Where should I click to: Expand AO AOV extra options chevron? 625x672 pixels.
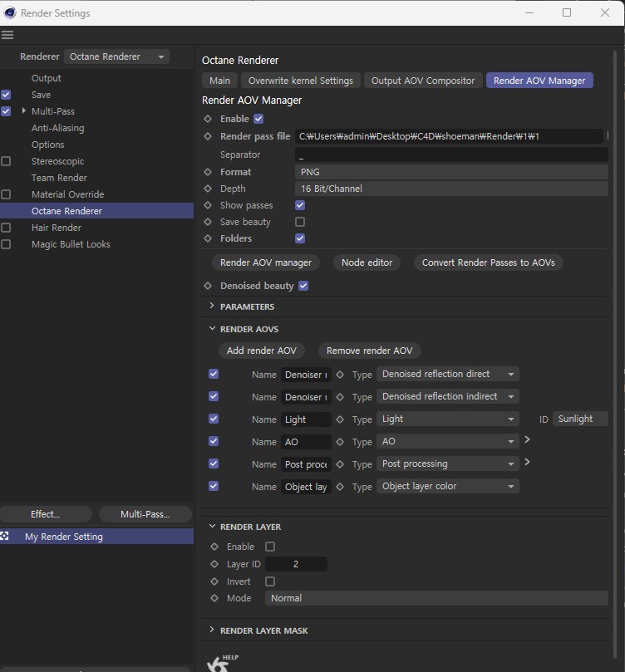[x=527, y=439]
